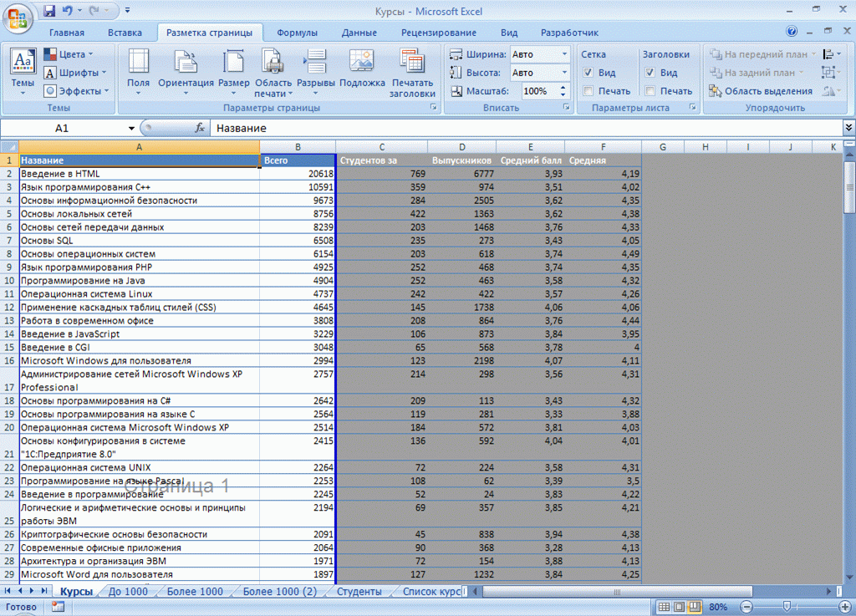Click header cell 'Выпускников'
The height and width of the screenshot is (616, 856).
461,160
